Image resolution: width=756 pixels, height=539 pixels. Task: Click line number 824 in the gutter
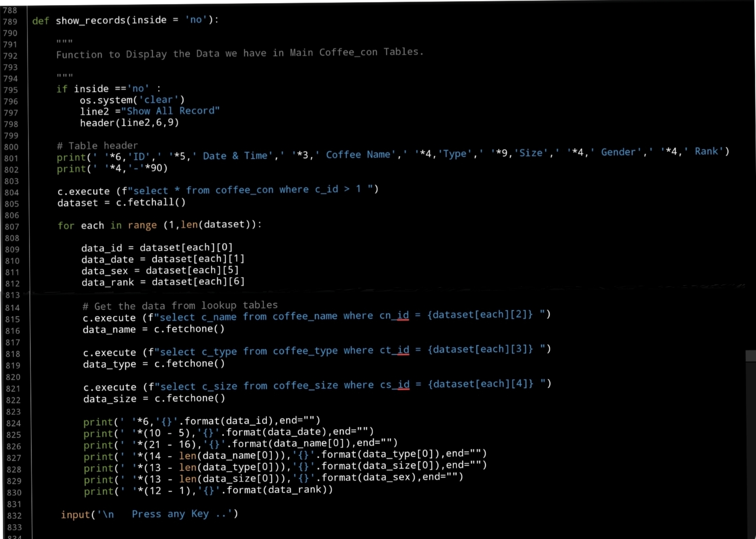pos(13,424)
